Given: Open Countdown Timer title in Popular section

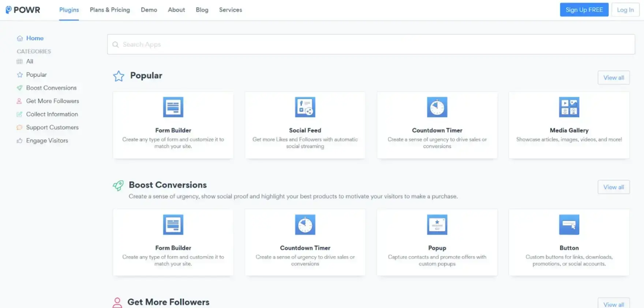Looking at the screenshot, I should coord(437,130).
